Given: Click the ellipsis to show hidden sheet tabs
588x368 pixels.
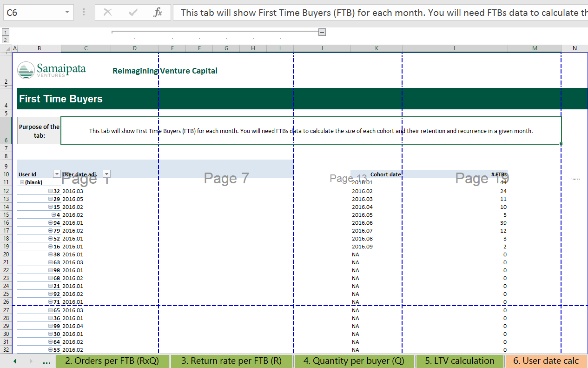Looking at the screenshot, I should pos(46,361).
